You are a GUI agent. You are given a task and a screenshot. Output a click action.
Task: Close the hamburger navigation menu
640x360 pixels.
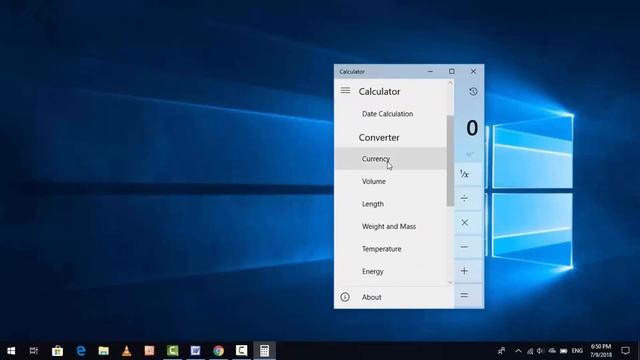(345, 90)
